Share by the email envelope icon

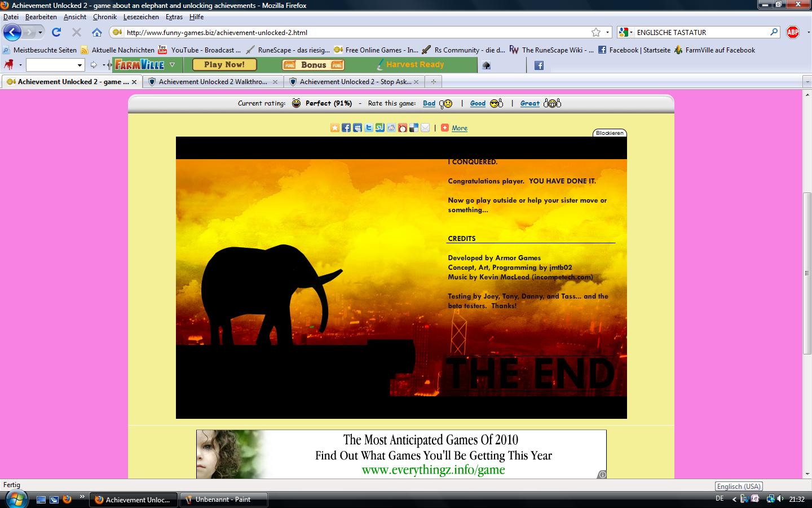[425, 128]
